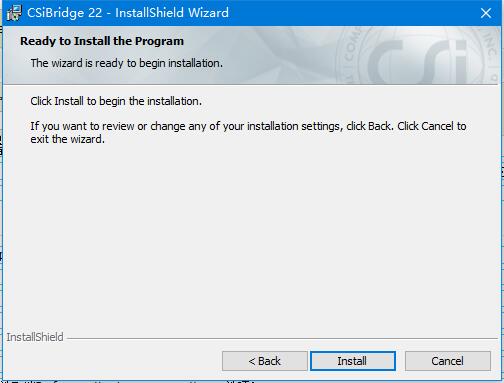Click the 'InstallShield Wizard' portion of the title
The width and height of the screenshot is (504, 383).
(x=172, y=13)
